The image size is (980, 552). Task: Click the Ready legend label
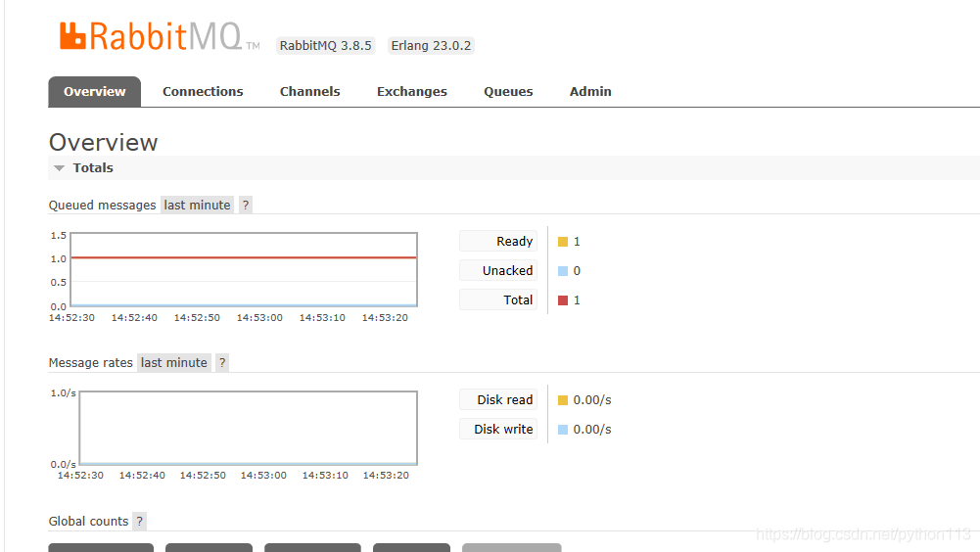tap(498, 242)
